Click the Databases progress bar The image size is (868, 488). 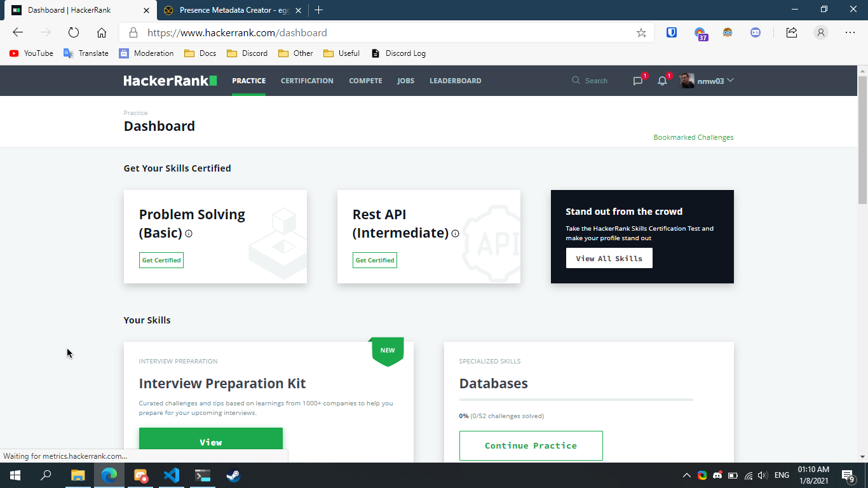coord(576,400)
